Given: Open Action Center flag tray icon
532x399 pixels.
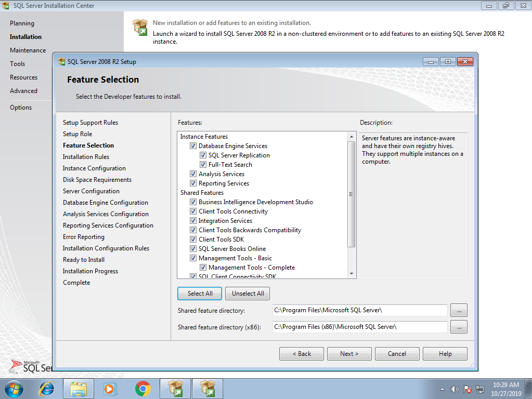Looking at the screenshot, I should tap(467, 389).
